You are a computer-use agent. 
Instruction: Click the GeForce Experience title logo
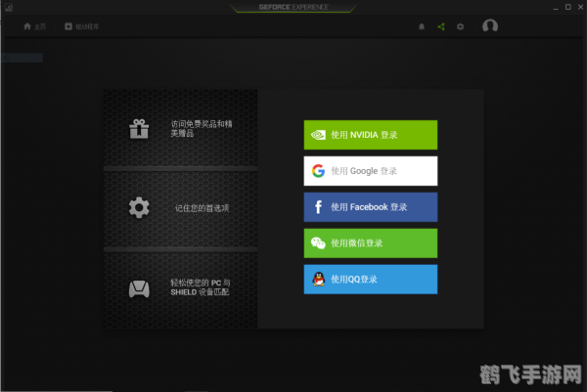click(293, 7)
